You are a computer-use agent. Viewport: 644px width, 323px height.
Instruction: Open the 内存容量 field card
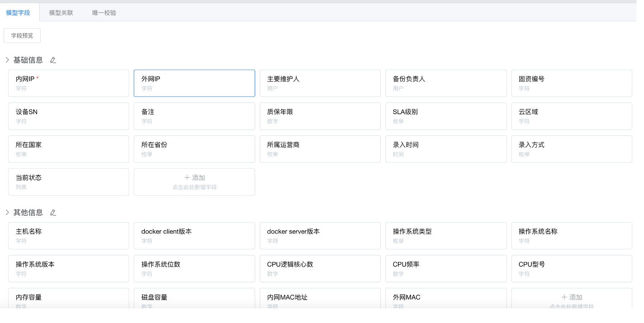pos(68,298)
